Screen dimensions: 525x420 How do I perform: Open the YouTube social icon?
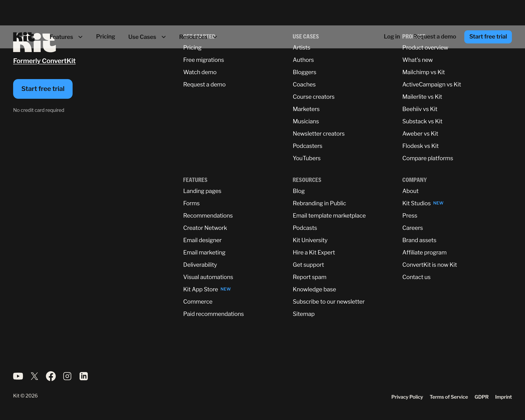click(x=18, y=376)
